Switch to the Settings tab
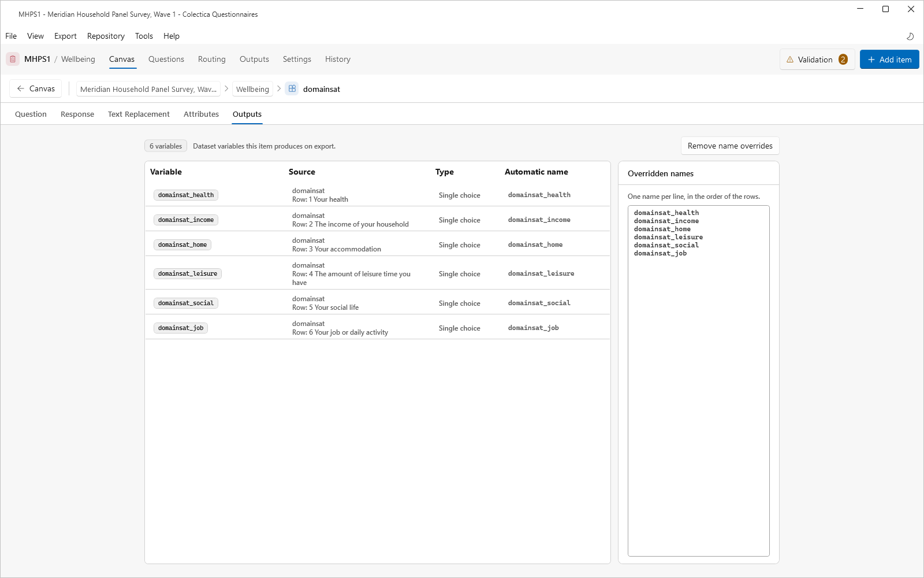The width and height of the screenshot is (924, 578). [x=297, y=59]
